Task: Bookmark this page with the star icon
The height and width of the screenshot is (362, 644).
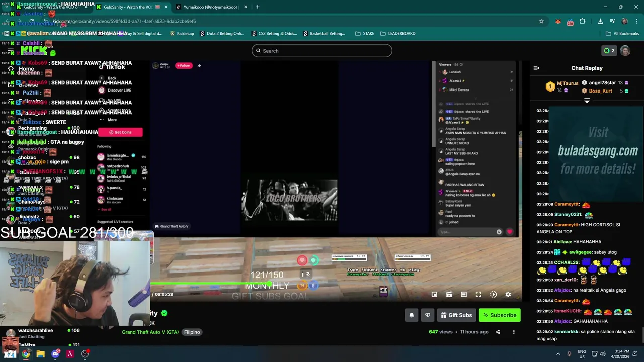Action: 541,21
